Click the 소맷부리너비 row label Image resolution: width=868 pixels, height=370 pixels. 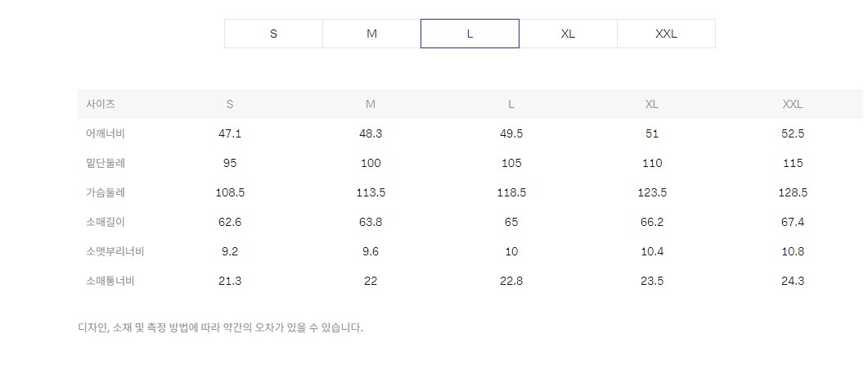pyautogui.click(x=115, y=251)
